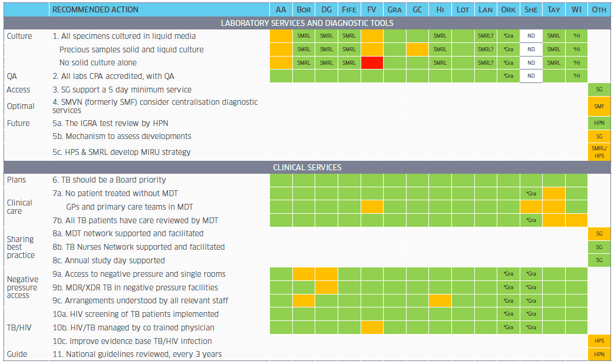The width and height of the screenshot is (614, 364).
Task: Click 'LABORATORY SERVICES AND DIAGNOSTIC TOOLS' section heading
Action: [x=307, y=23]
